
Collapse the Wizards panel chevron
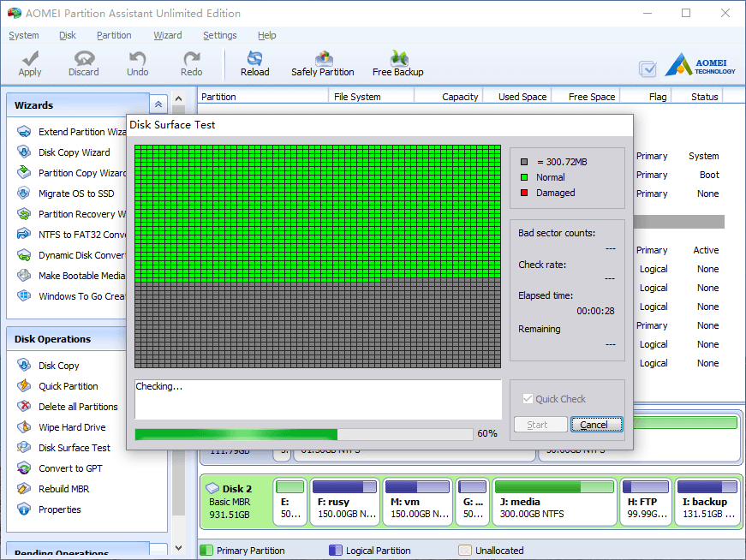point(158,104)
